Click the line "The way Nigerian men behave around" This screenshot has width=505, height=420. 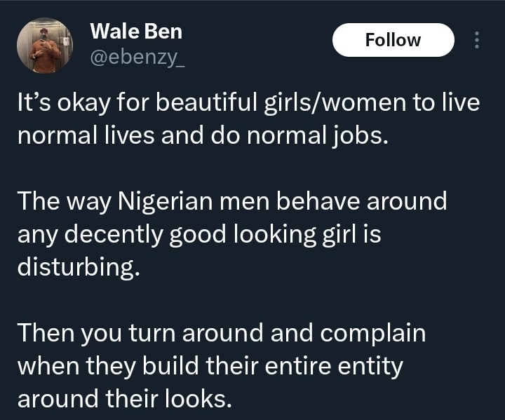click(231, 201)
